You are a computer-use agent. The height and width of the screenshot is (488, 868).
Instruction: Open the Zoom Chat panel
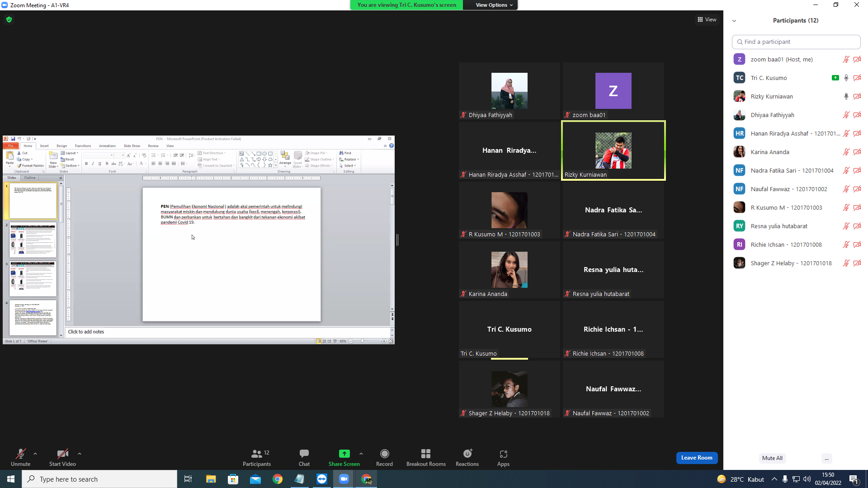point(304,457)
